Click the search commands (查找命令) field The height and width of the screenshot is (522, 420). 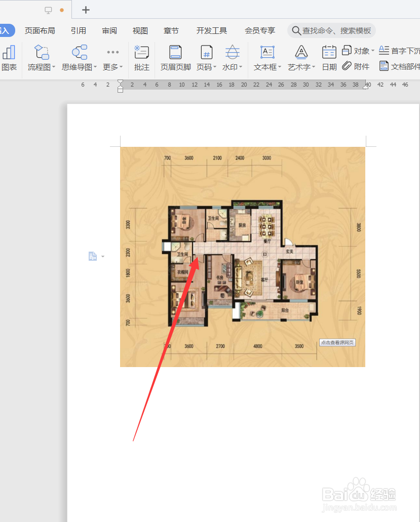[332, 30]
